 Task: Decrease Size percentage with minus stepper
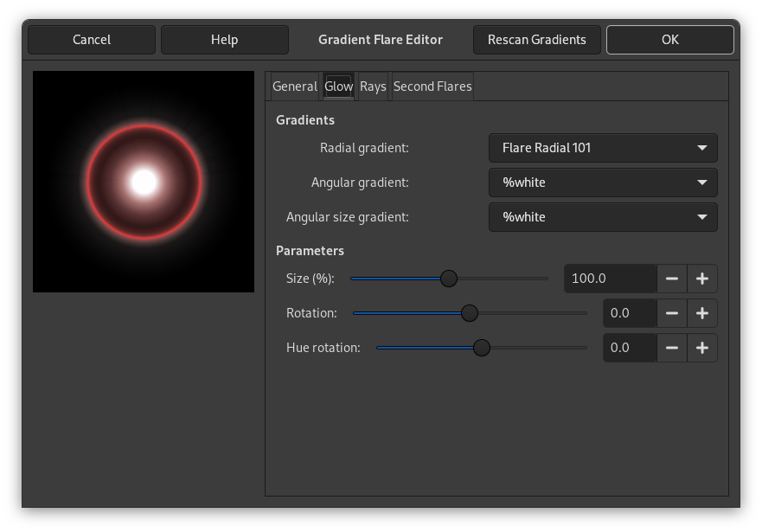click(671, 279)
